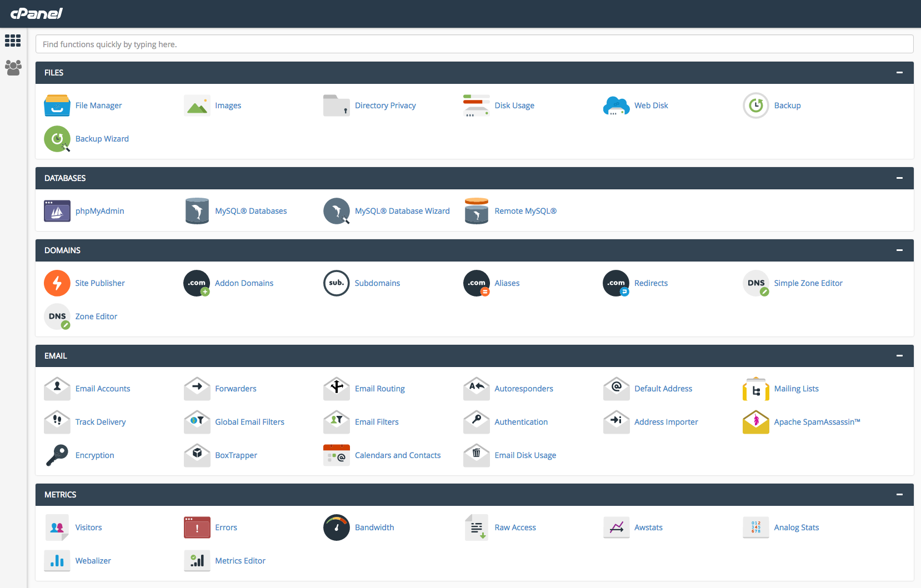Viewport: 921px width, 588px height.
Task: Collapse the EMAIL section
Action: coord(899,355)
